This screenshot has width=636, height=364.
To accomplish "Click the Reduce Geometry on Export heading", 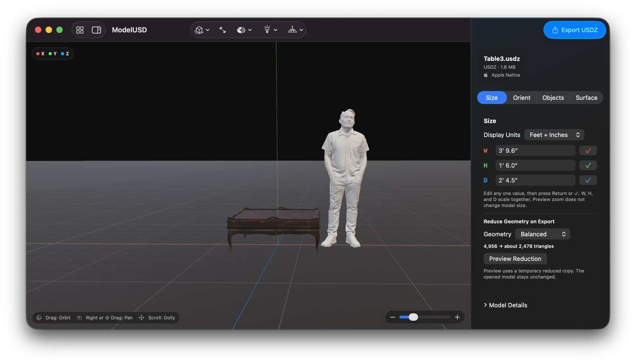I will pos(519,222).
